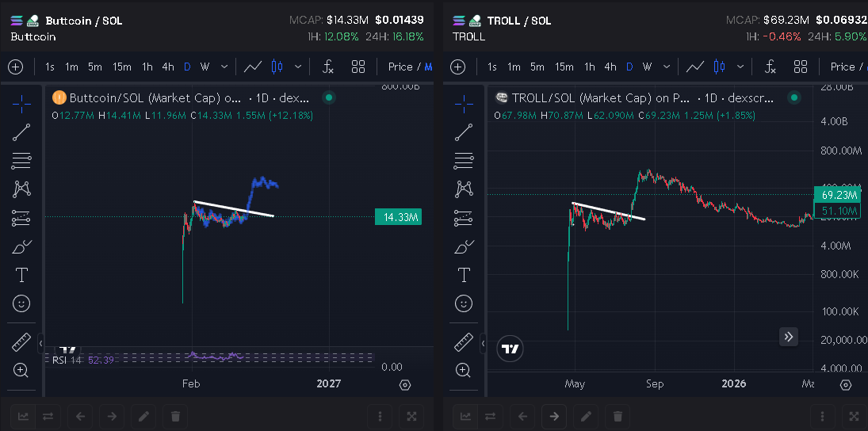Screen dimensions: 868x431
Task: Click redo forward arrow under TROLL chart
Action: [x=554, y=417]
